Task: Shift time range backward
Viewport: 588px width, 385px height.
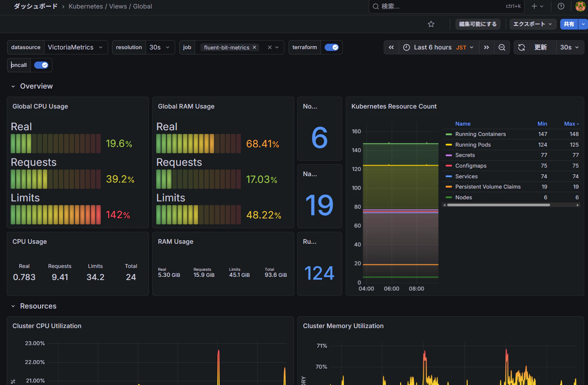Action: click(x=391, y=47)
